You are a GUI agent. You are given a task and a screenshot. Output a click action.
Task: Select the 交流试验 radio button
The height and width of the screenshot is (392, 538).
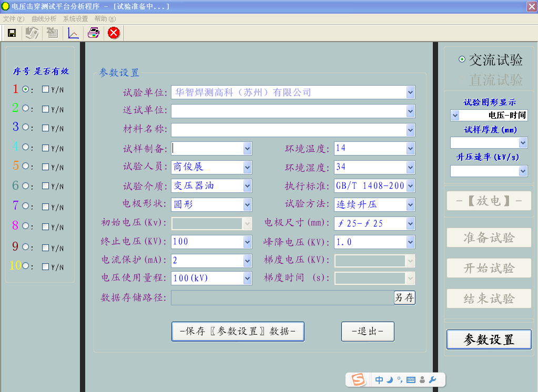(x=462, y=59)
